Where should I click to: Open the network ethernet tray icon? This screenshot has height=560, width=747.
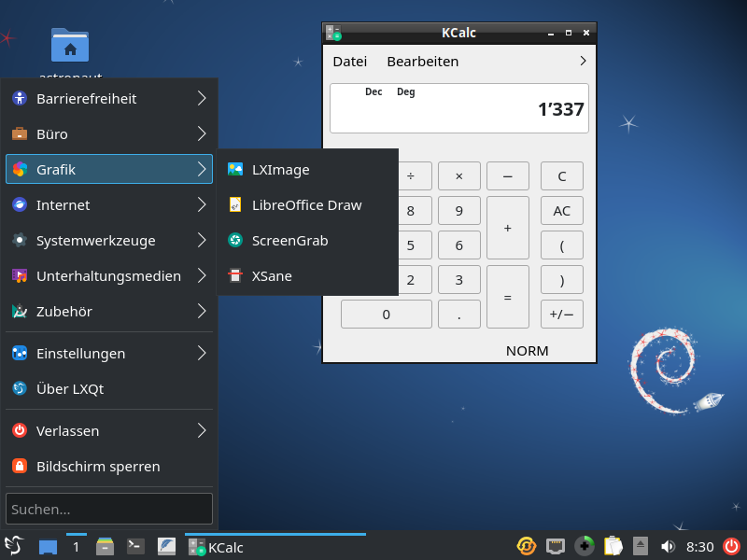click(x=556, y=546)
